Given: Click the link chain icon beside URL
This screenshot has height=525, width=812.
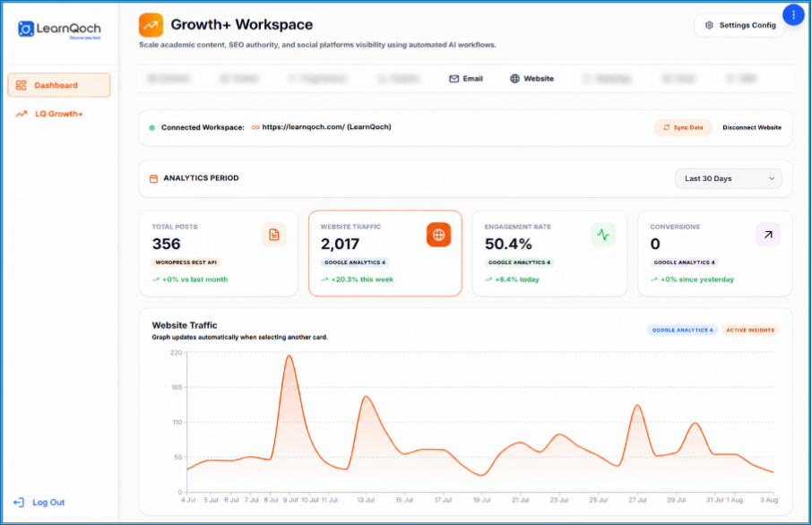Looking at the screenshot, I should click(x=255, y=127).
